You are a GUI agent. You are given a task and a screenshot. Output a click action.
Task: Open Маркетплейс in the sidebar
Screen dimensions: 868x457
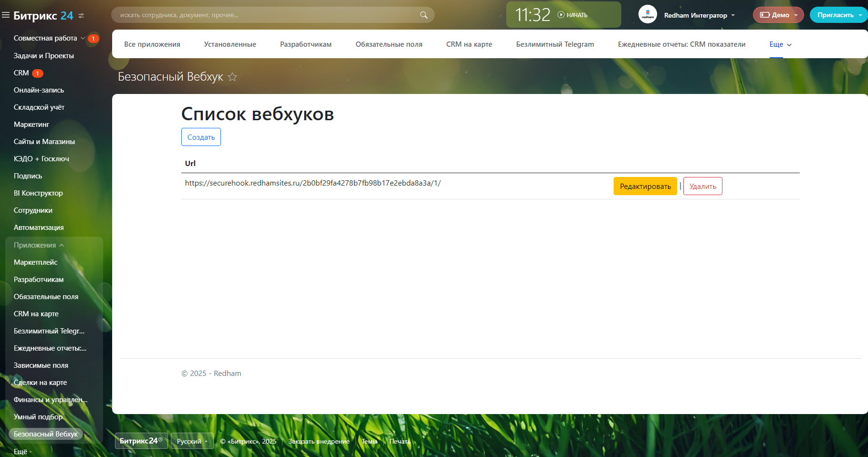coord(36,262)
